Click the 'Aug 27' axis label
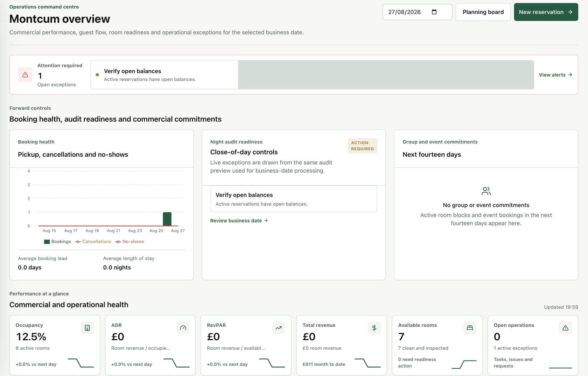This screenshot has height=376, width=588. (178, 231)
